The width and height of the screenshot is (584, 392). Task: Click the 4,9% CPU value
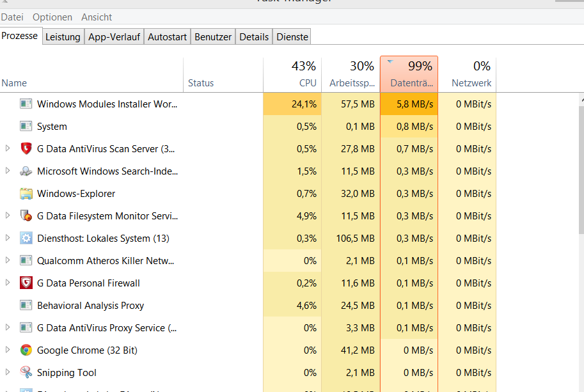tap(306, 216)
